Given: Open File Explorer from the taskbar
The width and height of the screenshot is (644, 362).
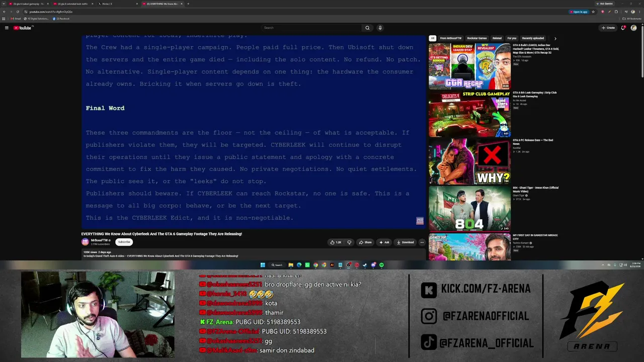Looking at the screenshot, I should coord(291,265).
